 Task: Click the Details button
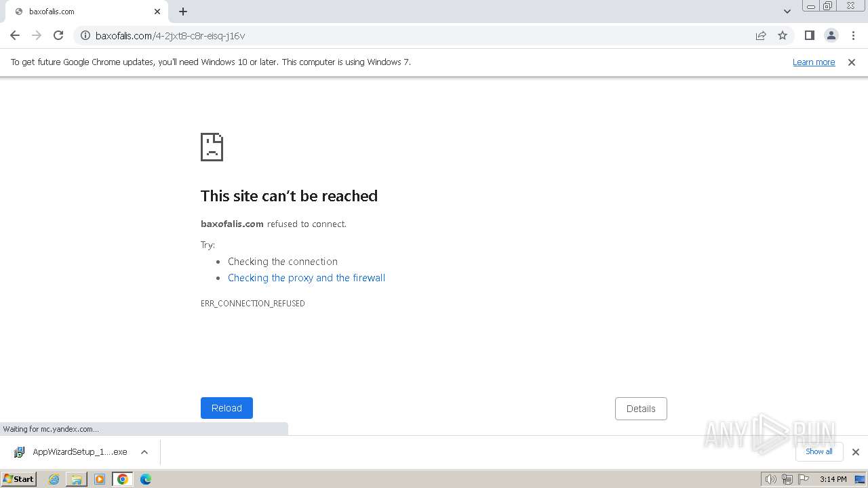pos(641,409)
